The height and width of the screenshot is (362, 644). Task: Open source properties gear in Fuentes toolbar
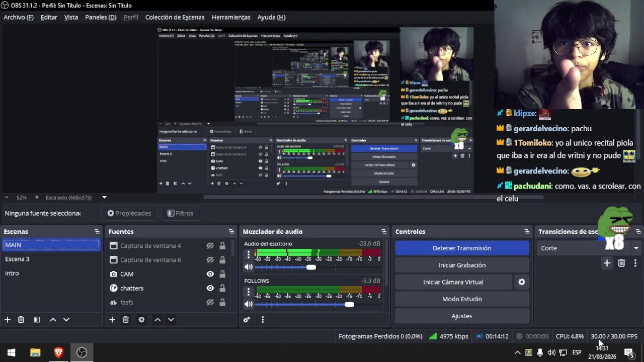(x=141, y=320)
